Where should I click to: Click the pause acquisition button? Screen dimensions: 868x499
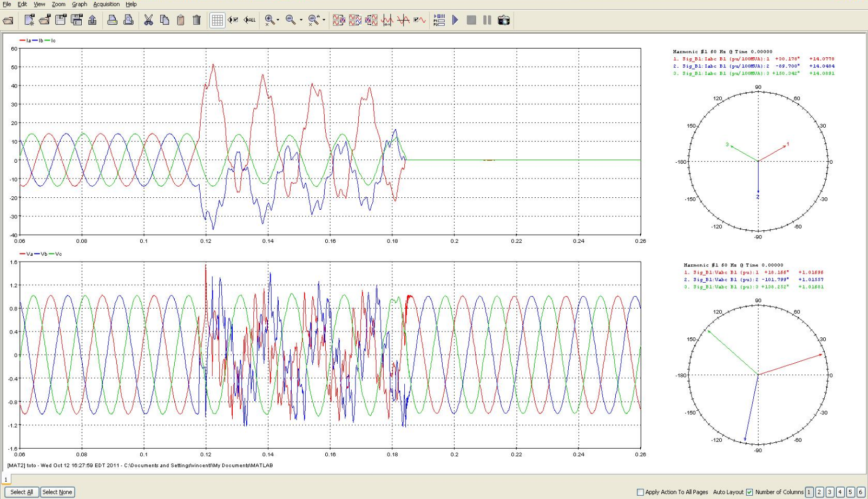[x=487, y=20]
